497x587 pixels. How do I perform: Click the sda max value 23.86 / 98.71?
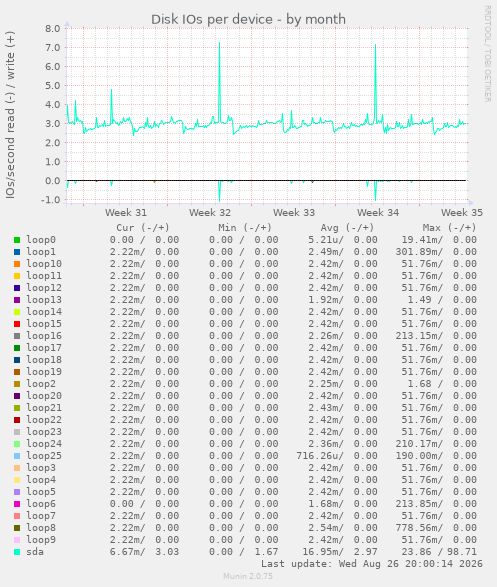439,552
